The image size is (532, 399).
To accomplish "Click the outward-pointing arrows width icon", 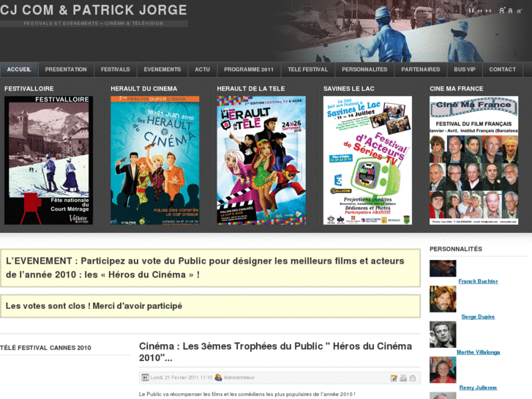I will coord(480,11).
